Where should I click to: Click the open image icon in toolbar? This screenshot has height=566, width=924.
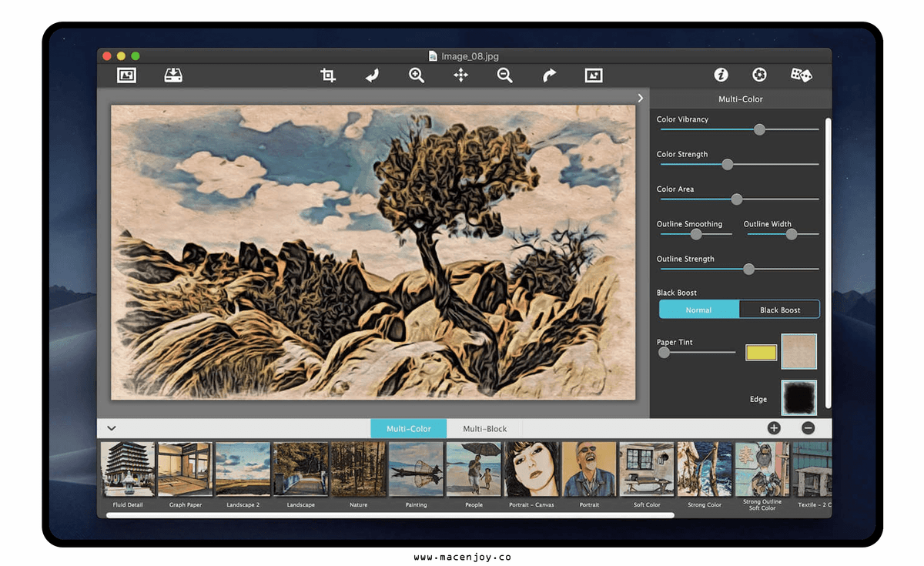126,75
